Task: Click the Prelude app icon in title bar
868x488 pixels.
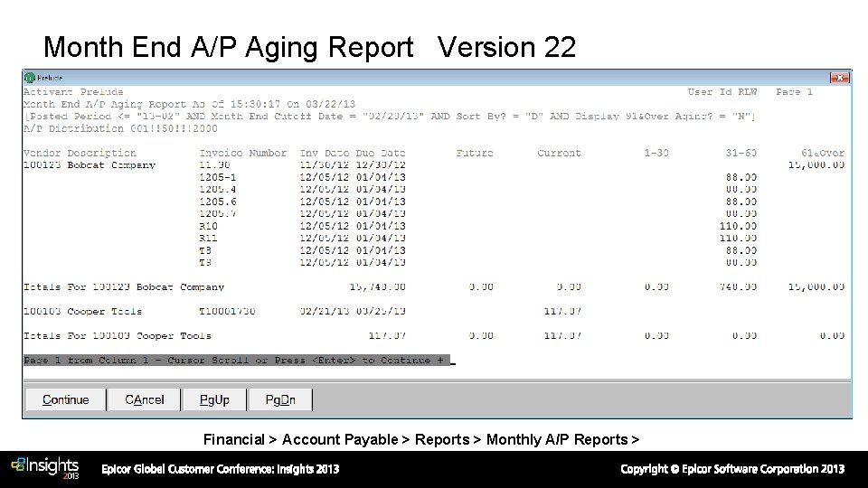Action: (x=30, y=78)
